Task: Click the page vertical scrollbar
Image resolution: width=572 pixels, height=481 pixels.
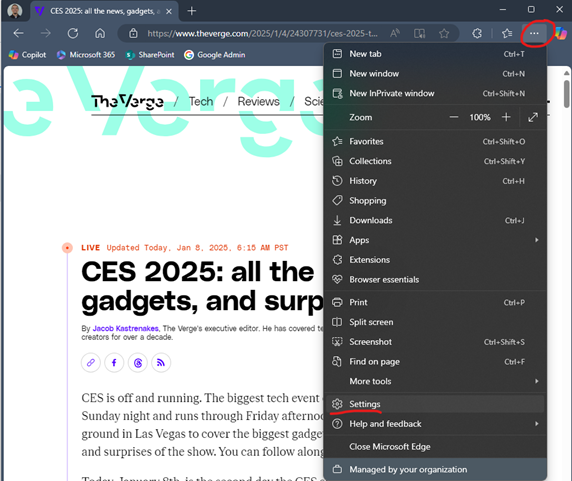Action: tap(566, 94)
